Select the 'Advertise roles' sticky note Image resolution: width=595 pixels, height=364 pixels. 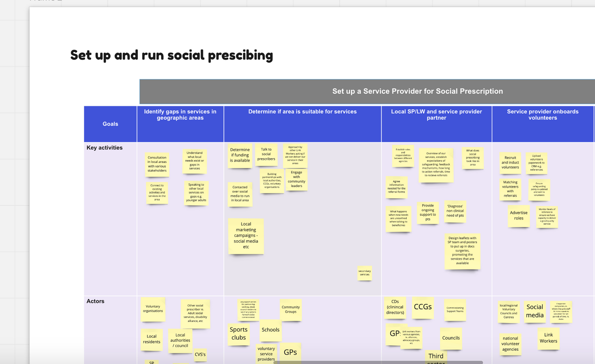point(519,216)
